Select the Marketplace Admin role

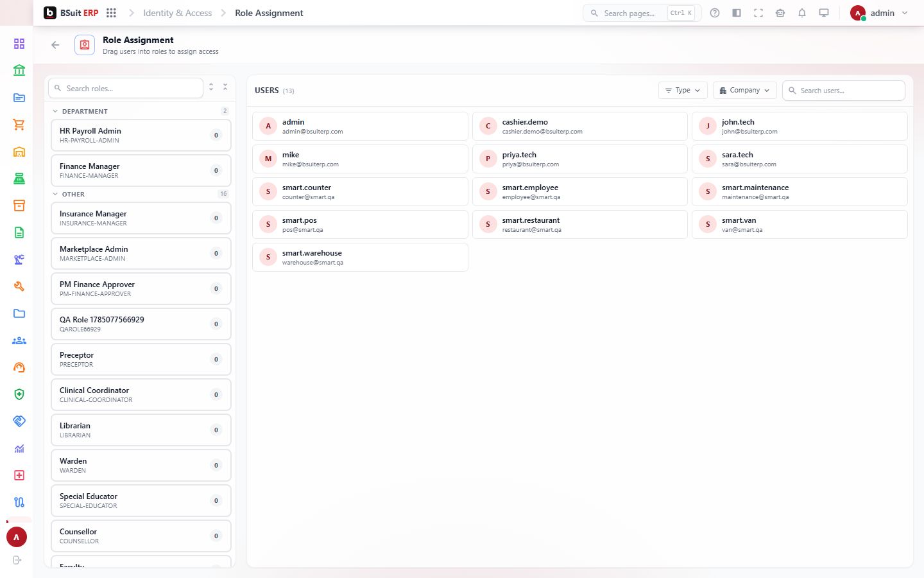pos(141,254)
